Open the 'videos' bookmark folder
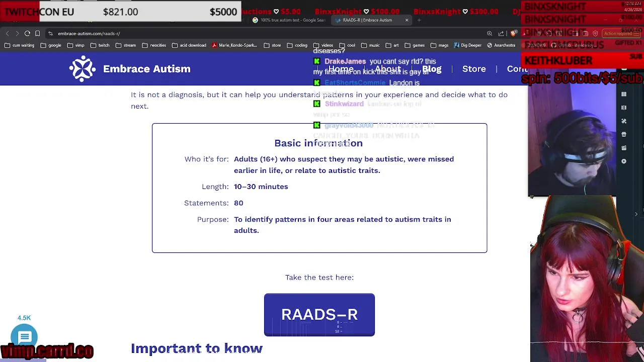The image size is (644, 362). (x=323, y=45)
